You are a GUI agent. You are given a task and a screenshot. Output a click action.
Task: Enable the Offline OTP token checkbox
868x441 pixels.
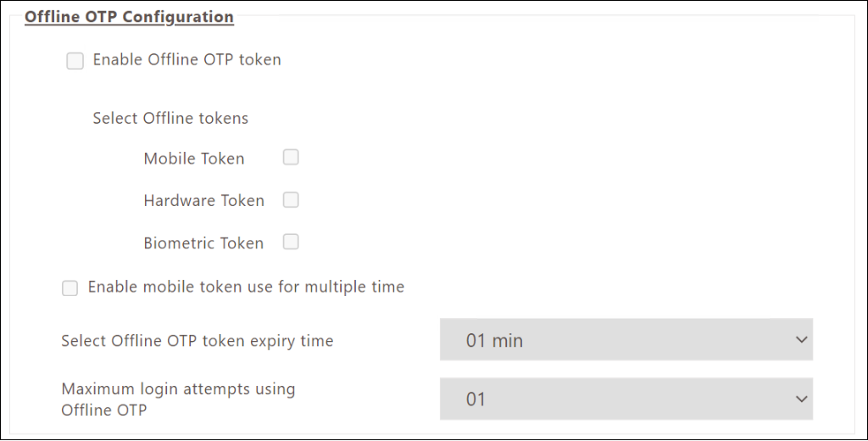click(75, 61)
